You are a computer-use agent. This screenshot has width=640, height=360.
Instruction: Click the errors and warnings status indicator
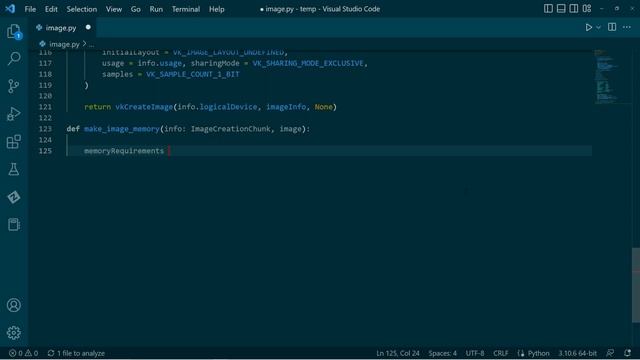pos(23,353)
